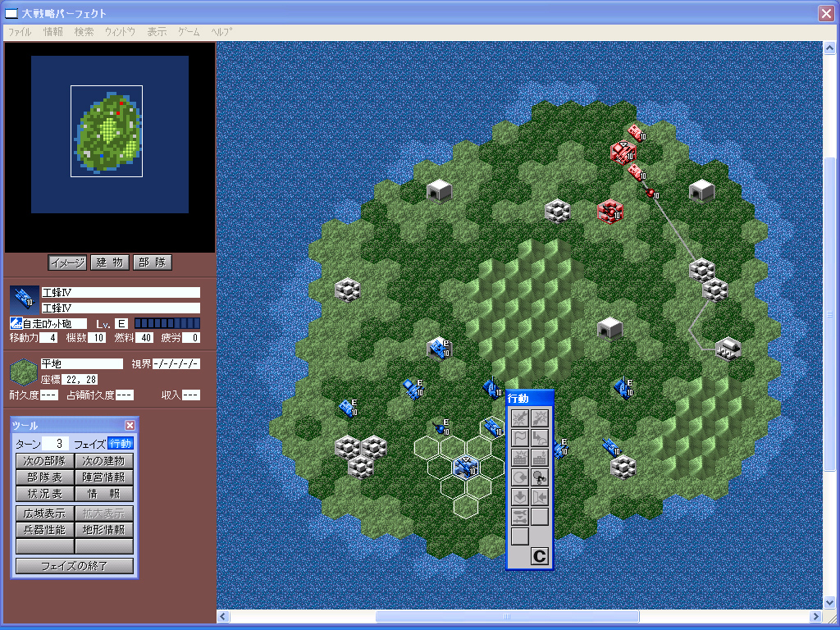Screen dimensions: 840x630
Task: Click the flag occupy icon in 行動 panel
Action: pyautogui.click(x=520, y=438)
